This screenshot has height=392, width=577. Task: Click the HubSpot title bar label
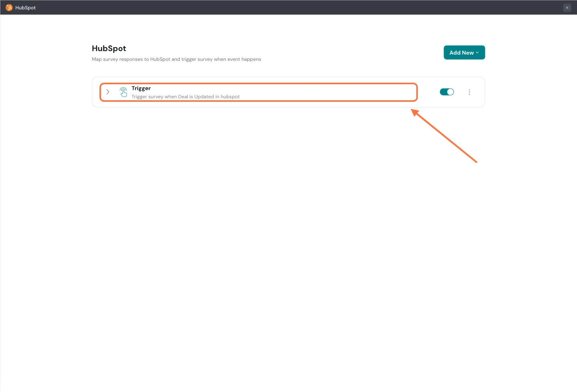25,8
